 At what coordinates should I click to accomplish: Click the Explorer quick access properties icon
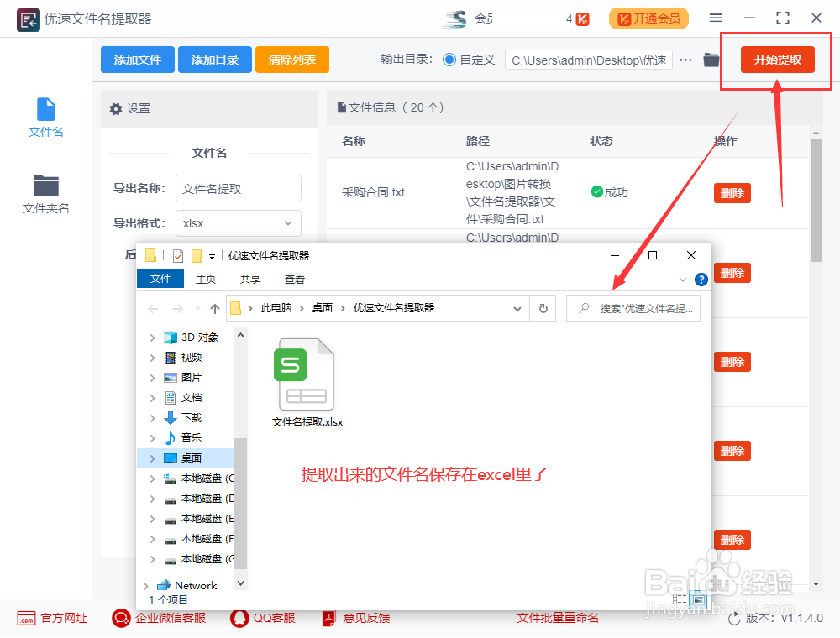pos(178,256)
